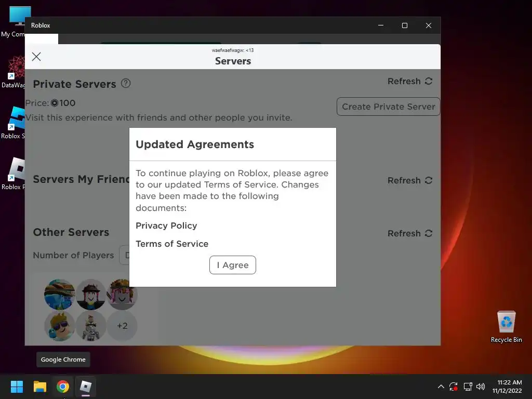Select the Recycle Bin desktop icon
The width and height of the screenshot is (532, 399).
[506, 327]
